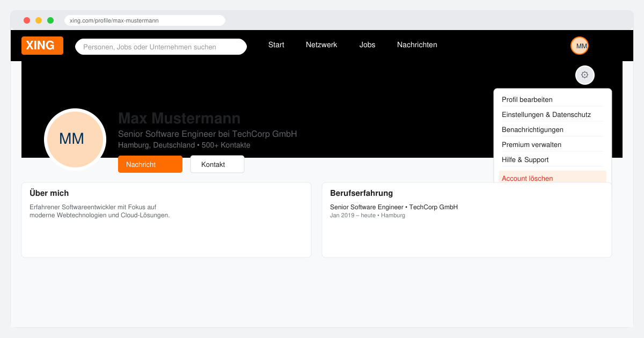Click the Max Mustermann profile name
Image resolution: width=644 pixels, height=338 pixels.
tap(179, 118)
